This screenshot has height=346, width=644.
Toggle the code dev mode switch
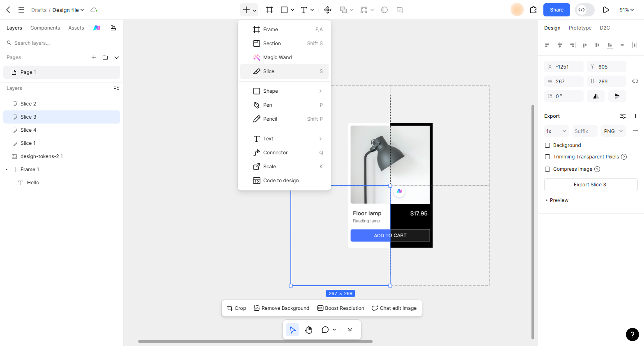click(x=585, y=10)
